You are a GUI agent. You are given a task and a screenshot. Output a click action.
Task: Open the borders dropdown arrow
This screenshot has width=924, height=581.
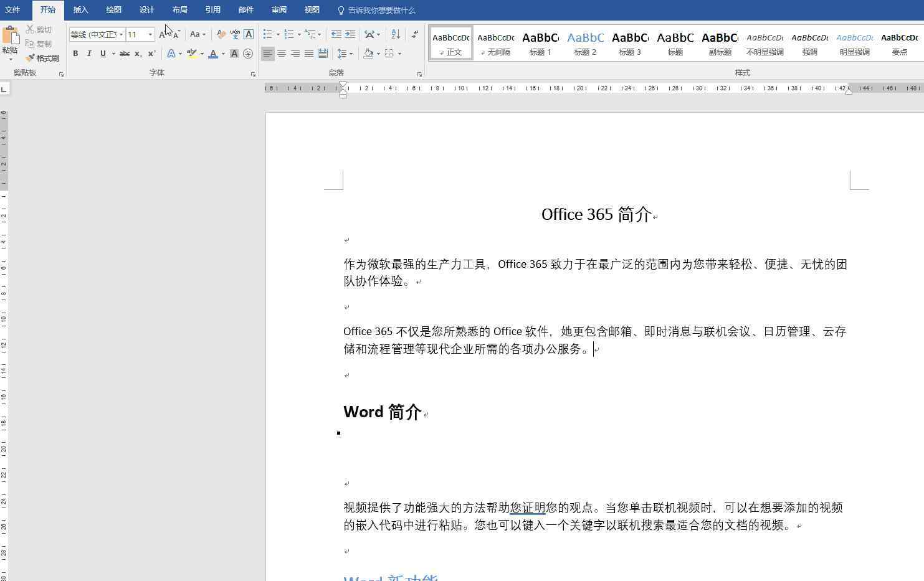coord(399,54)
